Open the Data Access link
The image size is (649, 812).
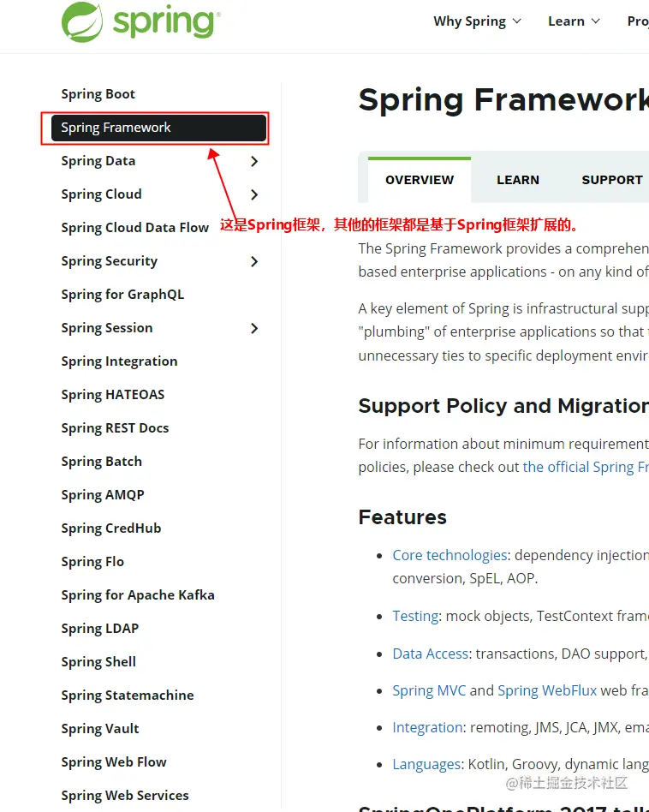[x=431, y=654]
